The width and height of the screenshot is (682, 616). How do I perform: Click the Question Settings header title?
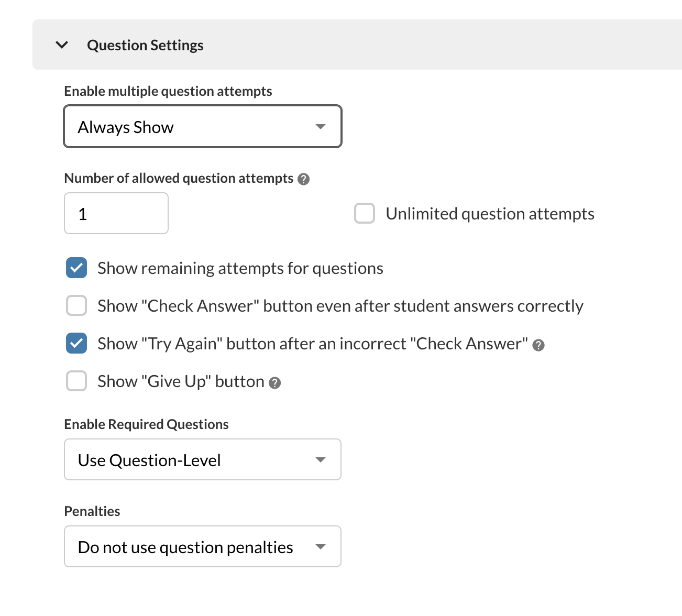tap(145, 46)
